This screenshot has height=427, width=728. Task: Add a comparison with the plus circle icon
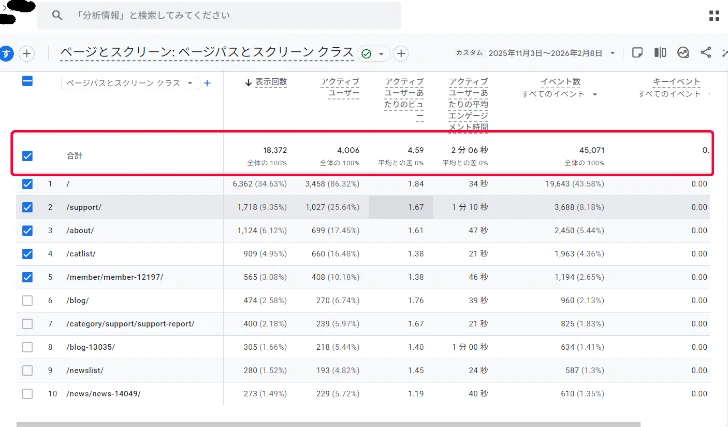[26, 53]
